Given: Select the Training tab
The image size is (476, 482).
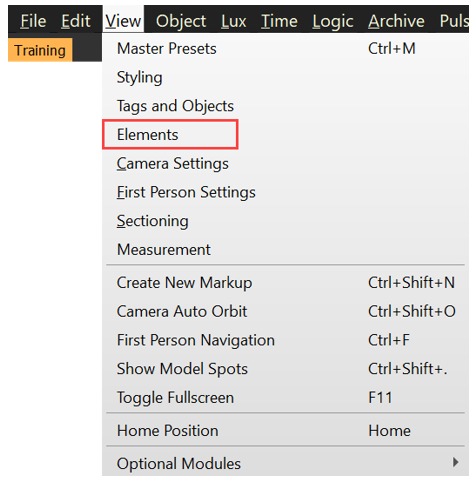Looking at the screenshot, I should 40,50.
